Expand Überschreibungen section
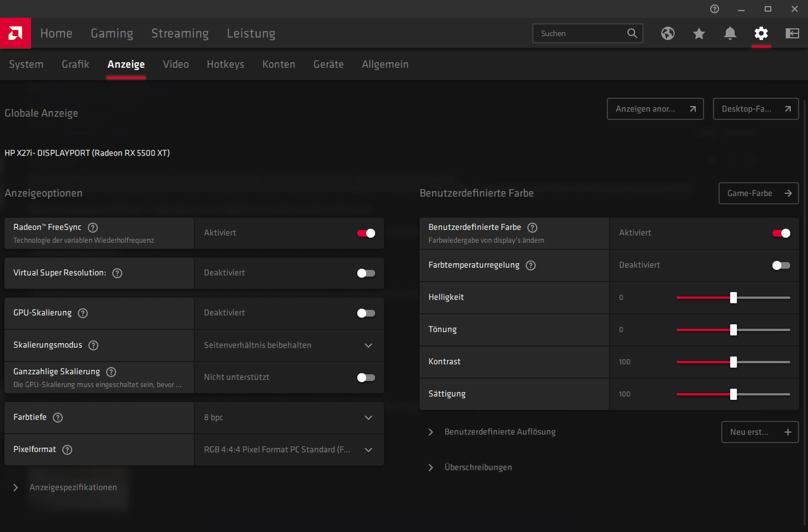This screenshot has width=808, height=532. [470, 468]
